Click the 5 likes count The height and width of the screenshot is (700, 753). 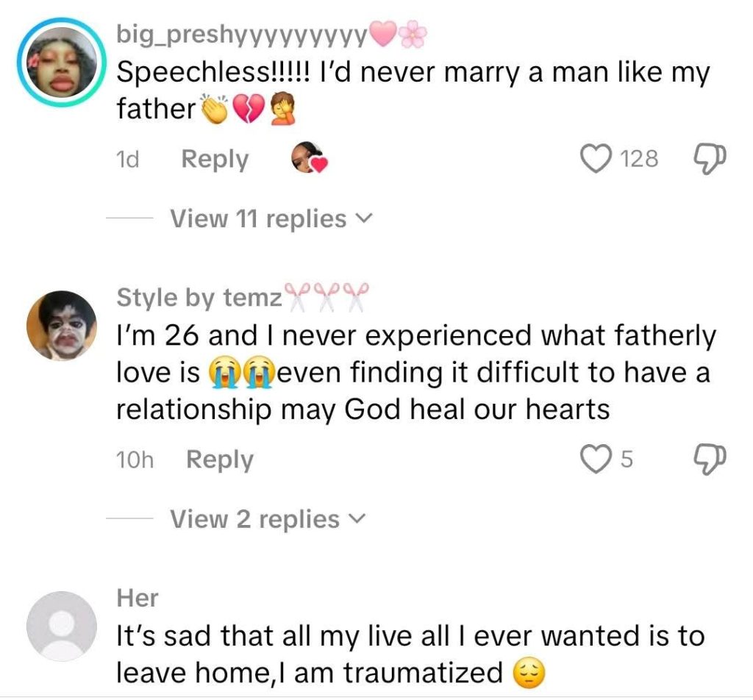627,460
